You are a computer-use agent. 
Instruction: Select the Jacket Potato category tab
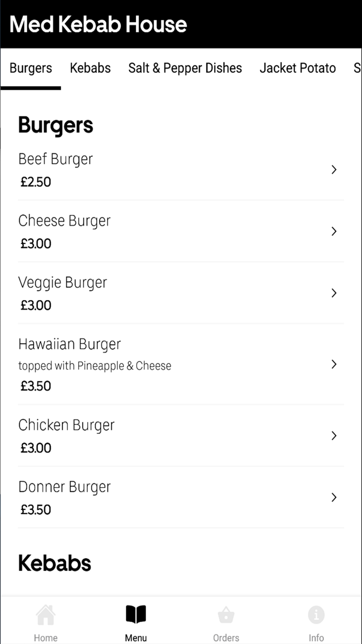pyautogui.click(x=297, y=68)
